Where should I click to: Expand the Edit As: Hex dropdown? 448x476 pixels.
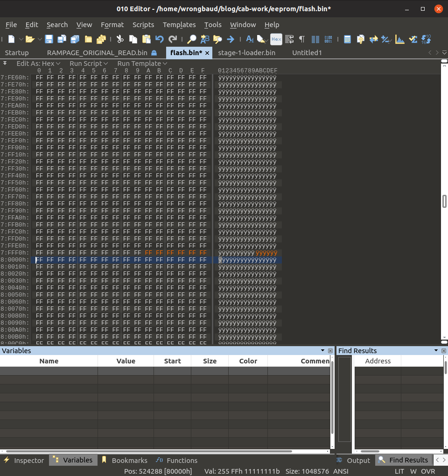click(x=38, y=64)
